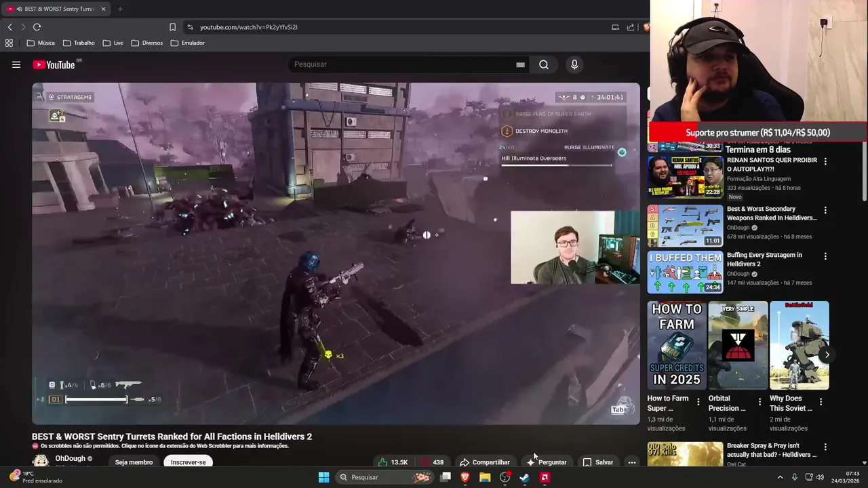
Task: Open Orbital Precision short thumbnail
Action: point(738,345)
